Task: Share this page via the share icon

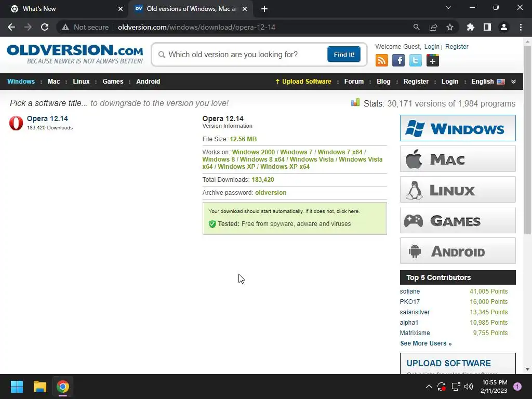Action: click(x=433, y=27)
